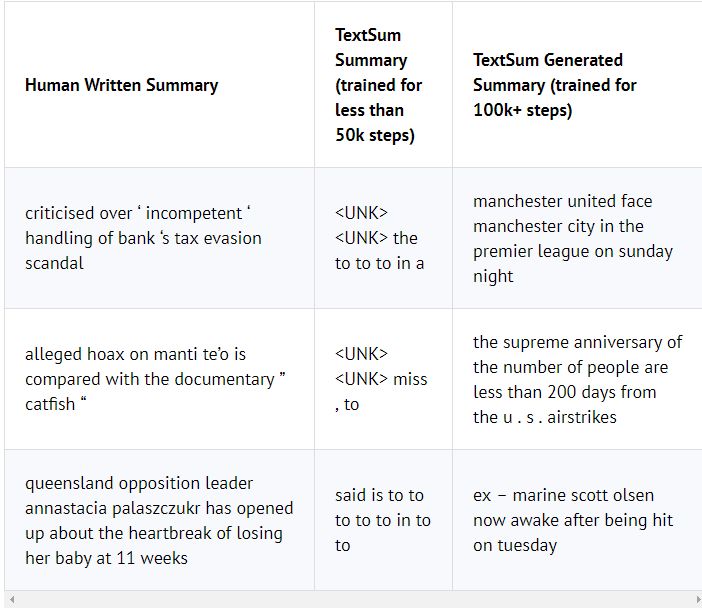
Task: Click the horizontal scrollbar's left arrow
Action: [x=12, y=600]
